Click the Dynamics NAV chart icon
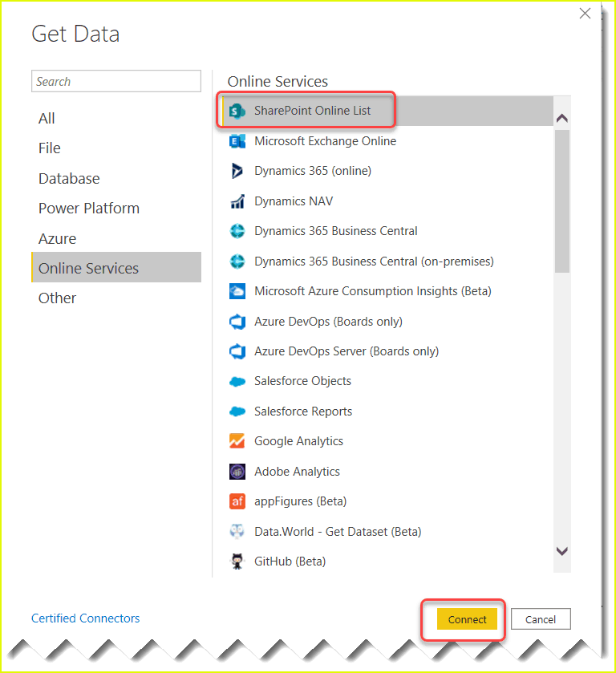Image resolution: width=616 pixels, height=673 pixels. pyautogui.click(x=237, y=201)
